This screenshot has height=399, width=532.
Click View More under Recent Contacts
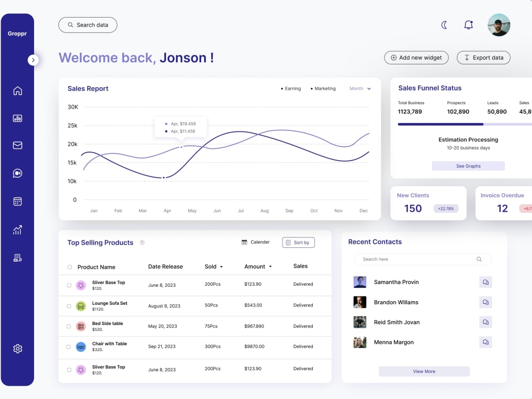424,371
